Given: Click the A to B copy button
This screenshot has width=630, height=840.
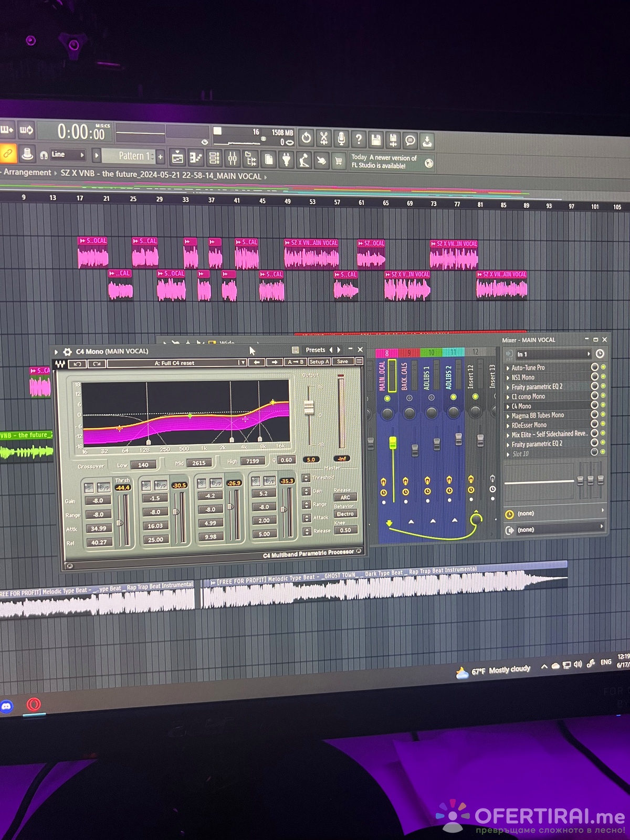Looking at the screenshot, I should point(296,362).
